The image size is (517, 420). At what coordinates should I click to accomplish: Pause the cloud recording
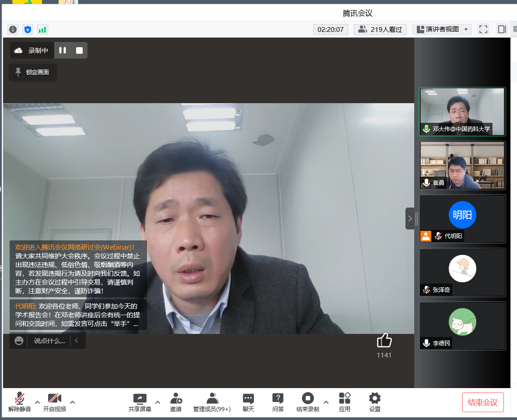tap(63, 50)
